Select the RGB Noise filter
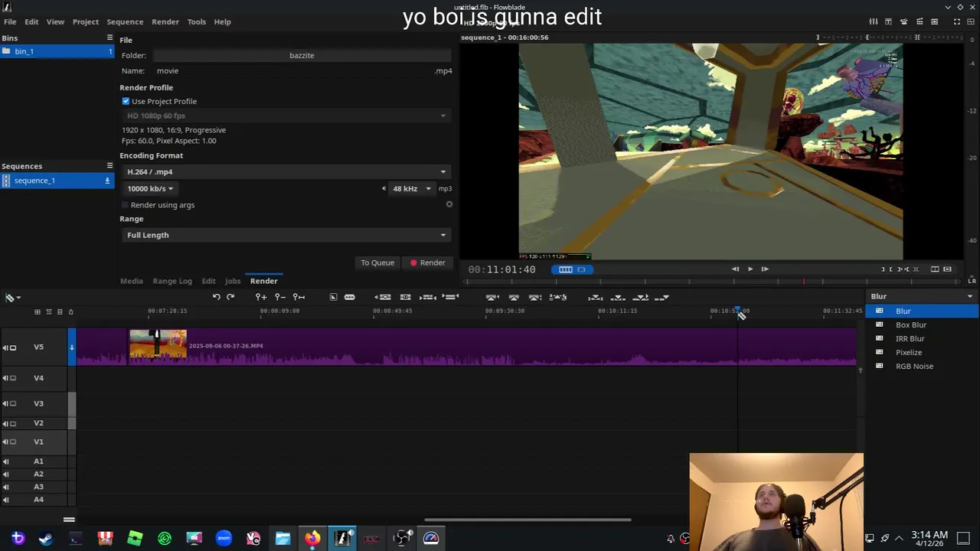Screen dimensions: 980x551 point(922,366)
